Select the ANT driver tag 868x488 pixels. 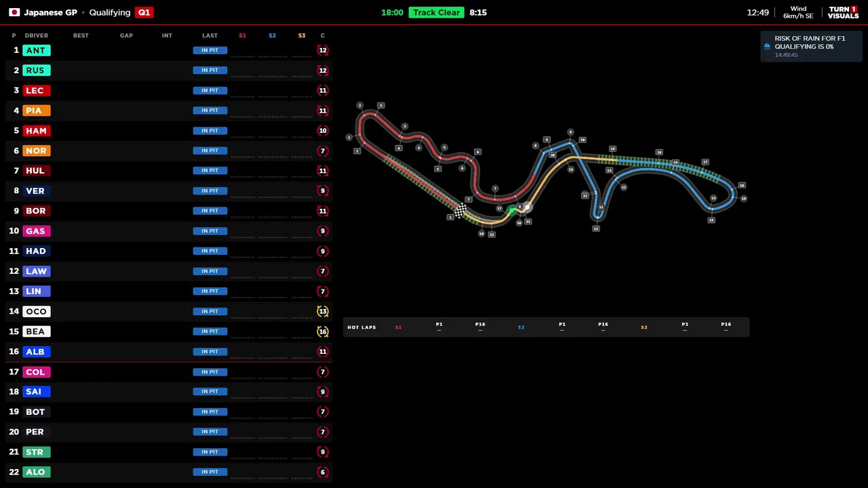[35, 50]
